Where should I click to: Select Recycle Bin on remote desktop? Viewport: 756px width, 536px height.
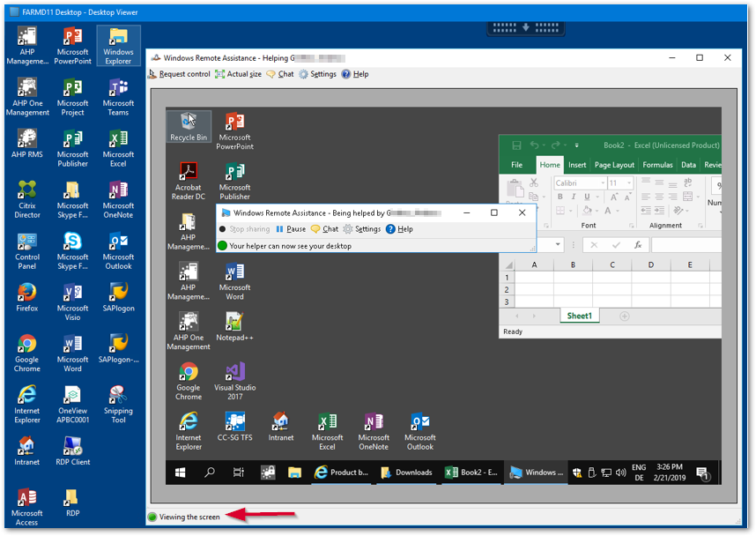point(189,126)
